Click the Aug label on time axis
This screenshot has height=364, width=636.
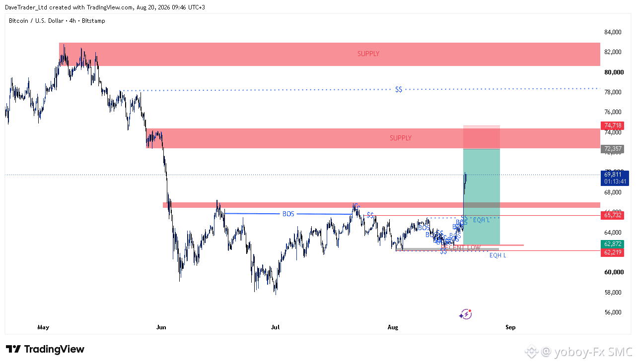tap(393, 327)
